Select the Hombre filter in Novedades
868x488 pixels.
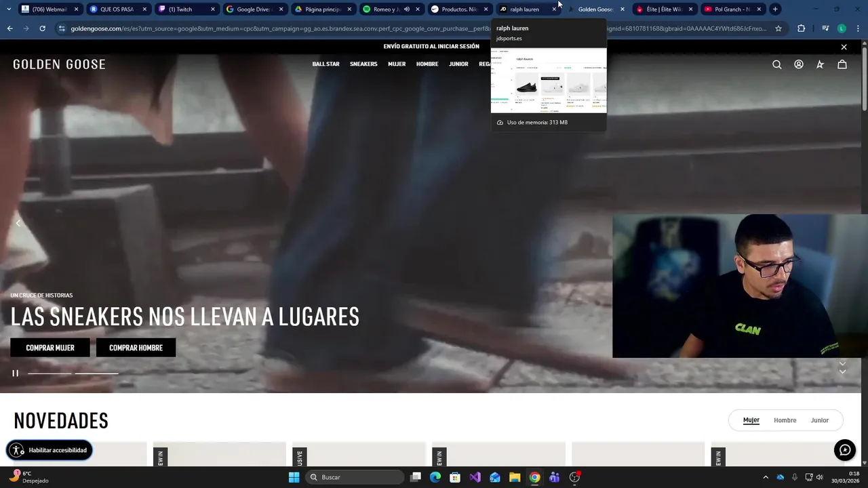coord(785,420)
